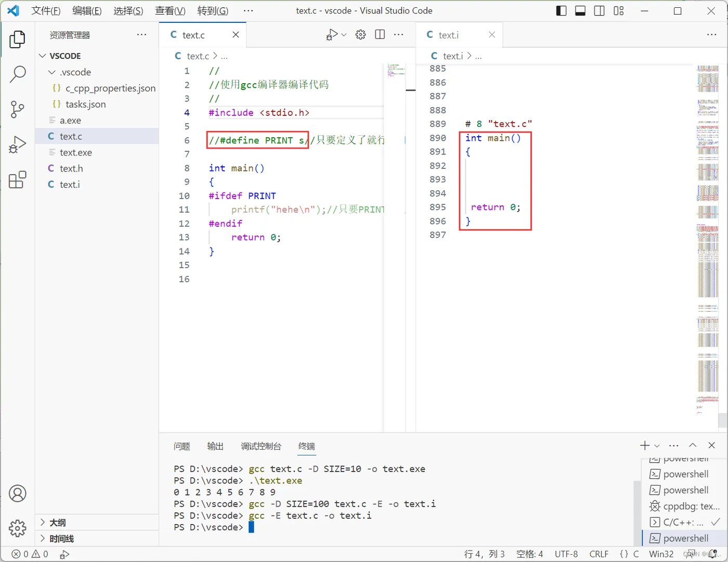Split the text.c editor to the right
Image resolution: width=728 pixels, height=562 pixels.
coord(380,35)
